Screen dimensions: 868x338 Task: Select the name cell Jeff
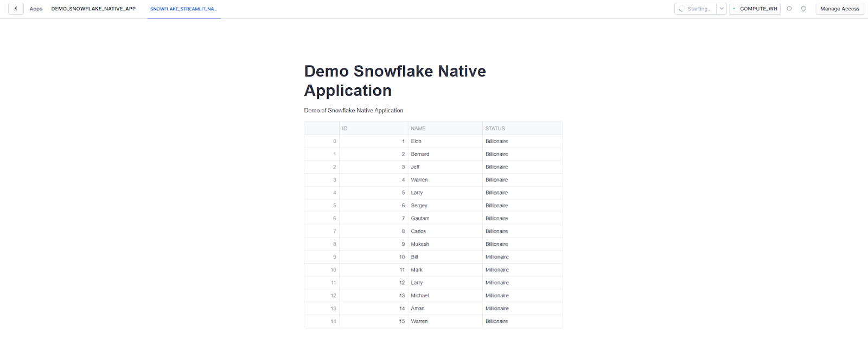coord(445,167)
